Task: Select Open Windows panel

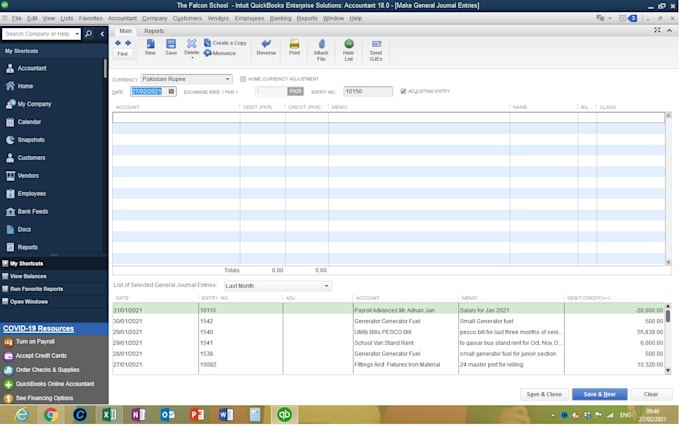Action: point(29,302)
